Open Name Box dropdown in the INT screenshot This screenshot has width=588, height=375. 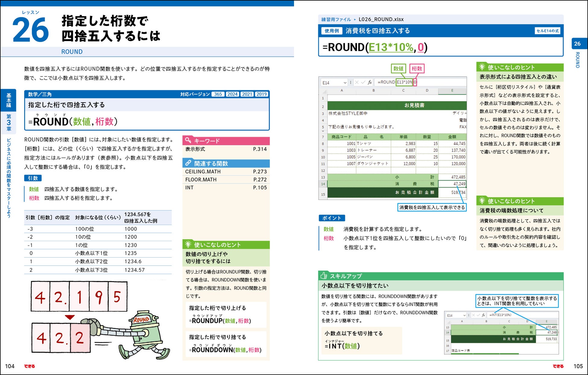(464, 315)
